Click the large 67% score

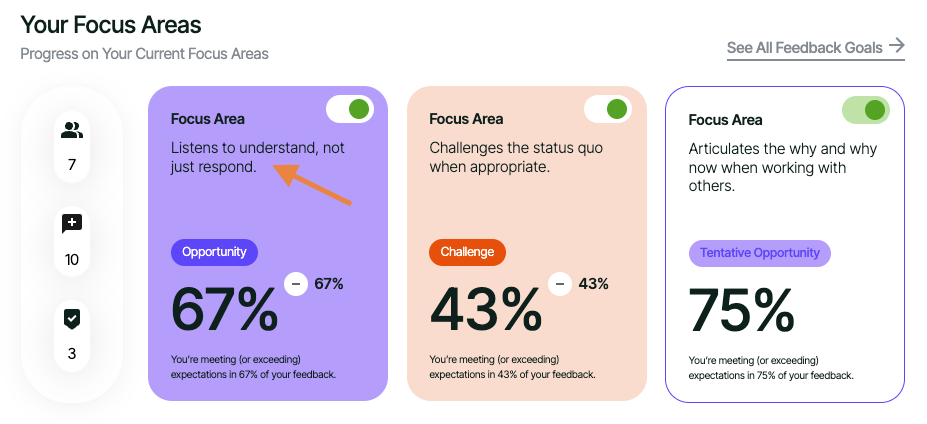point(225,310)
